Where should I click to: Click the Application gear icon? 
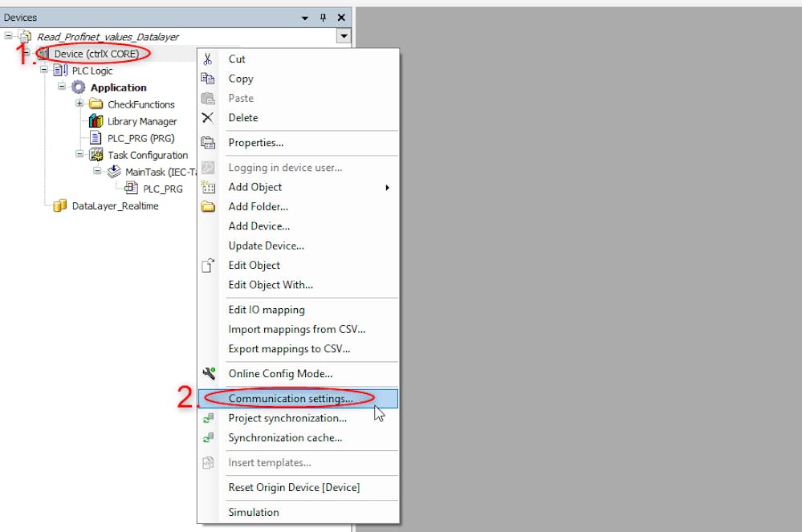click(x=78, y=87)
